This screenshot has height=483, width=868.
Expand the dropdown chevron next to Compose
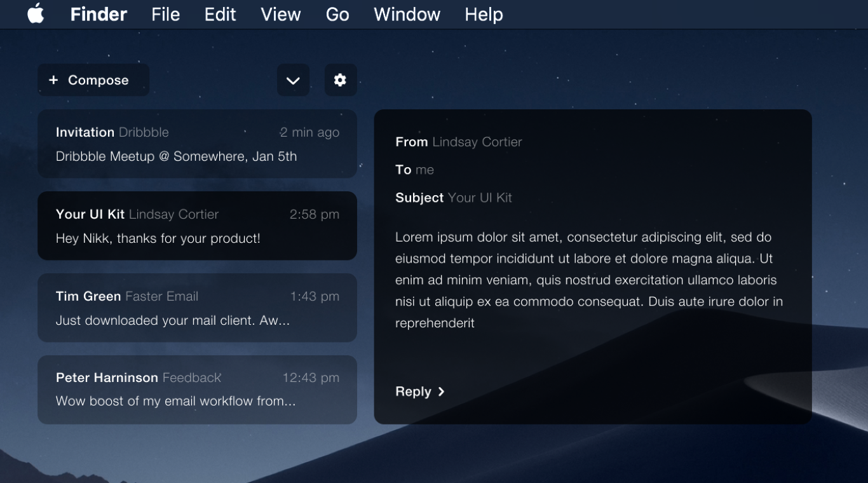[x=293, y=80]
